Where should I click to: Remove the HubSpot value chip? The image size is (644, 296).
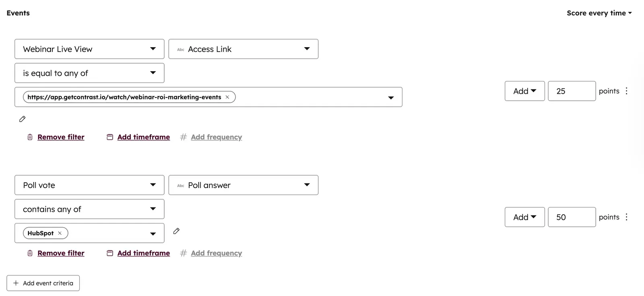[x=60, y=233]
